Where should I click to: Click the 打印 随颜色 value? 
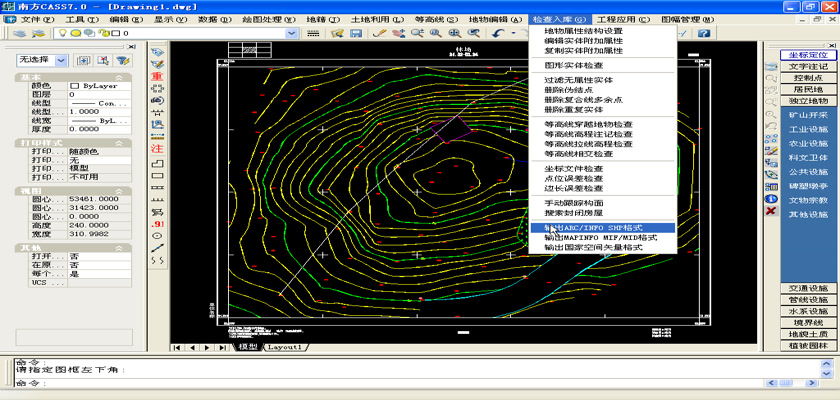point(99,152)
